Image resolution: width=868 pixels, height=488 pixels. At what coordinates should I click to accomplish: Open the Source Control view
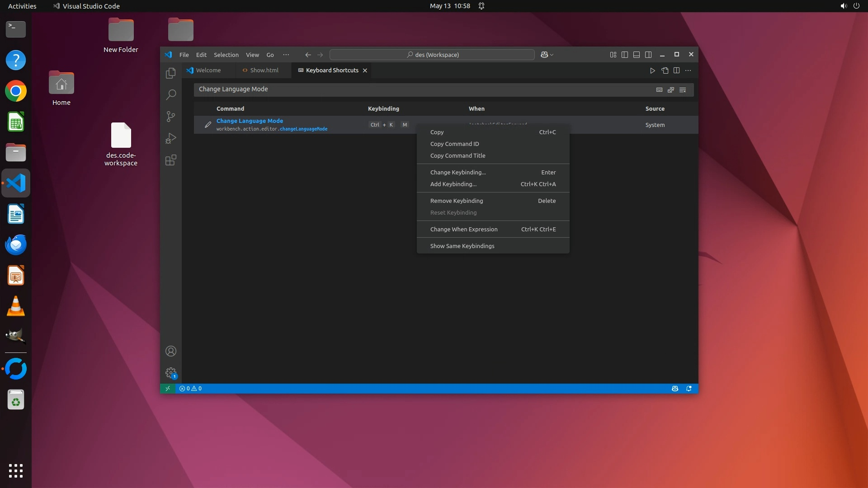pyautogui.click(x=170, y=117)
